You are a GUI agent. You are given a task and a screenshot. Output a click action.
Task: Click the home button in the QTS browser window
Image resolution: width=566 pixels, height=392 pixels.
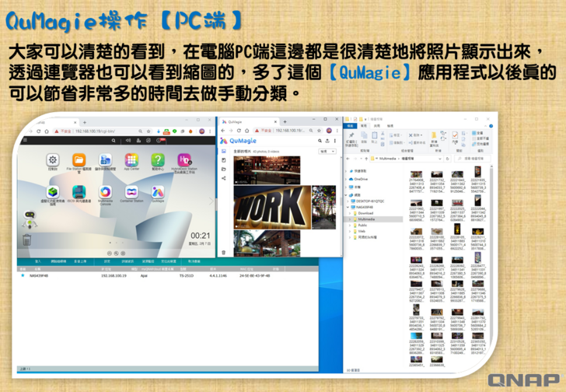tap(47, 131)
